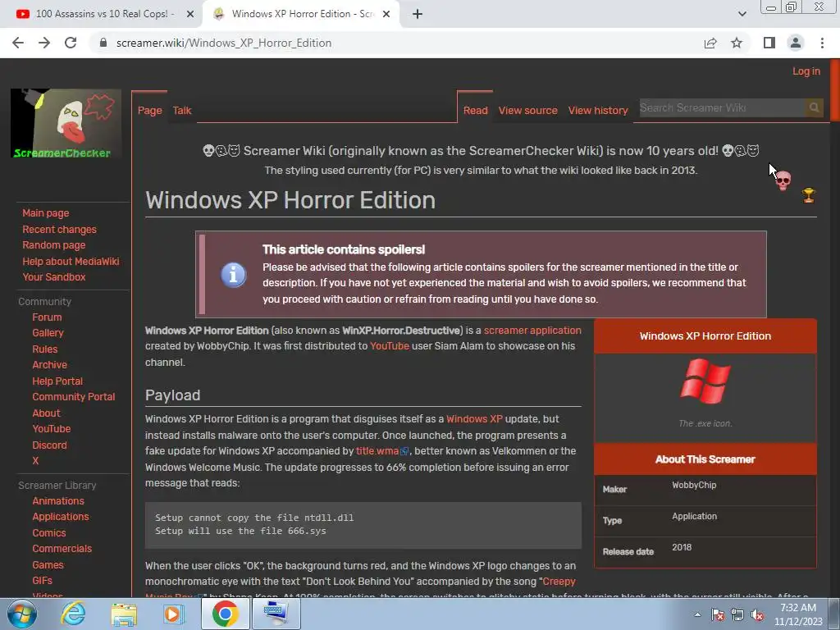Browse Applications in Screamer Library
Viewport: 840px width, 630px height.
click(61, 517)
